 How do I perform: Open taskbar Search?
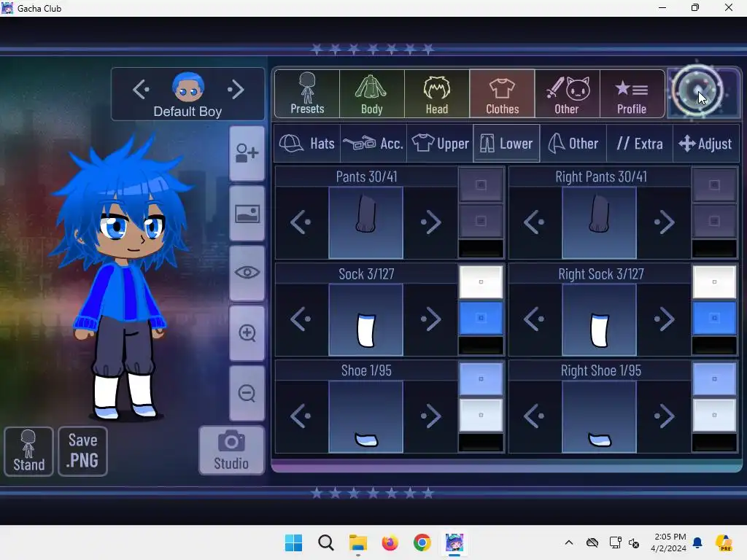coord(326,542)
